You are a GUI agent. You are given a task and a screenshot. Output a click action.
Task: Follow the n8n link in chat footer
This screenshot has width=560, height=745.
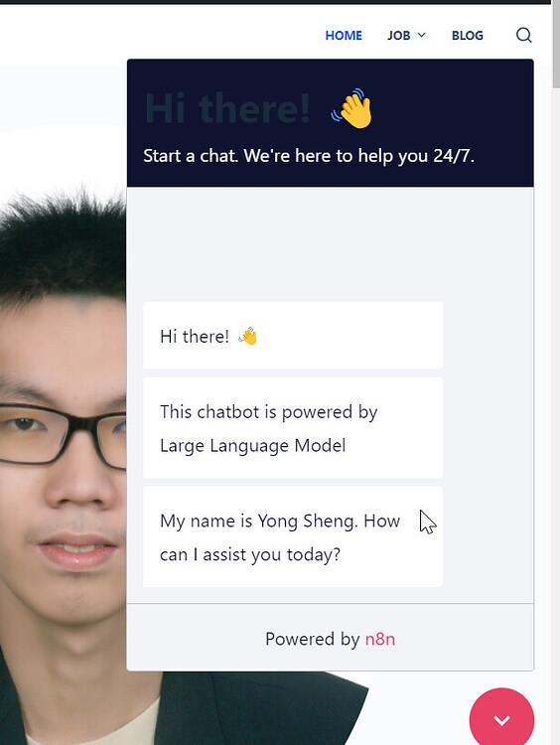pos(380,639)
